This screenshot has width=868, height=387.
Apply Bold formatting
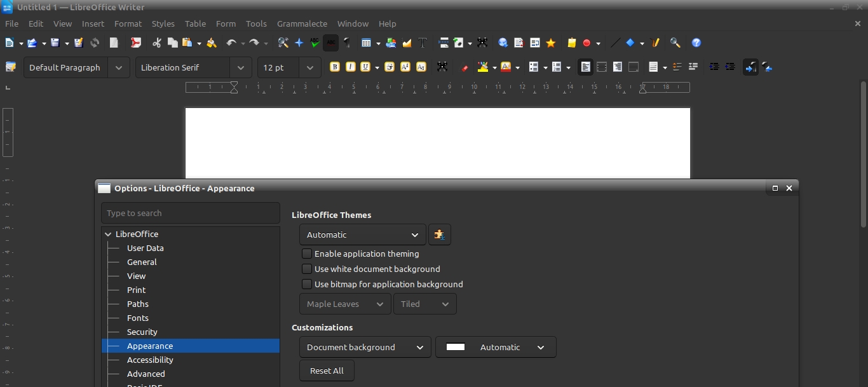335,67
